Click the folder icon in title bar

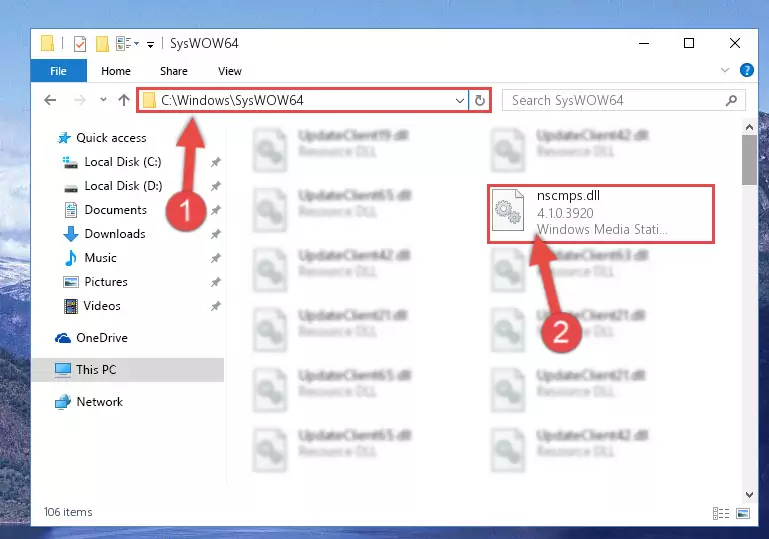pyautogui.click(x=47, y=43)
